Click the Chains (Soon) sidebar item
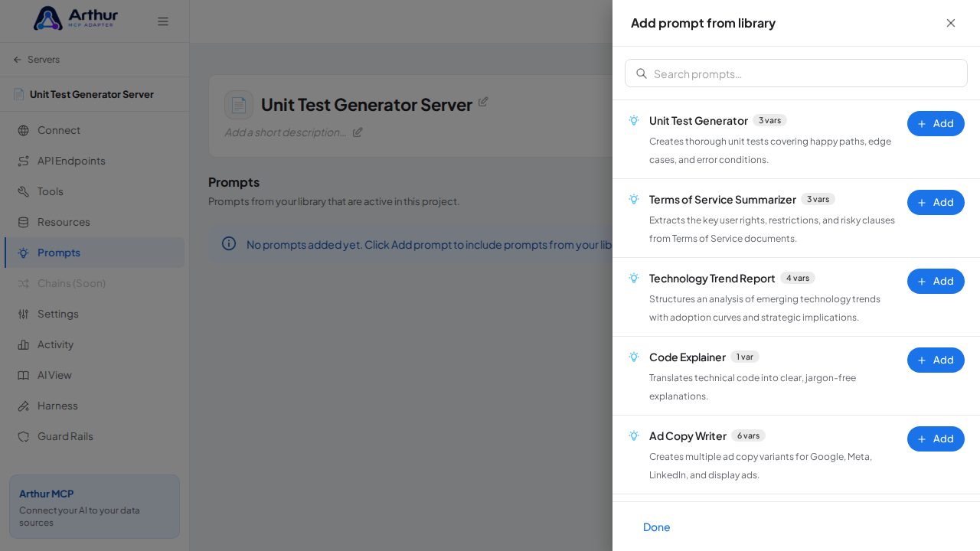 pos(94,283)
